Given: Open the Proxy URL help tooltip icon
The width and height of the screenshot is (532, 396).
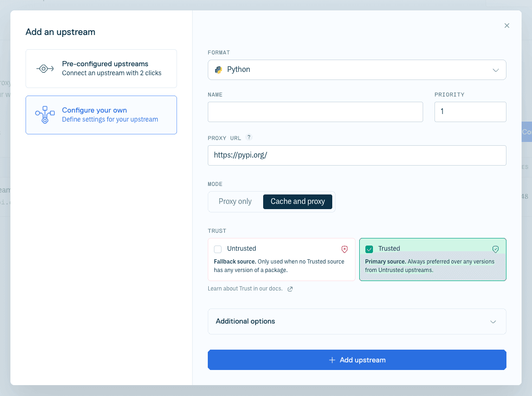Looking at the screenshot, I should pos(249,137).
